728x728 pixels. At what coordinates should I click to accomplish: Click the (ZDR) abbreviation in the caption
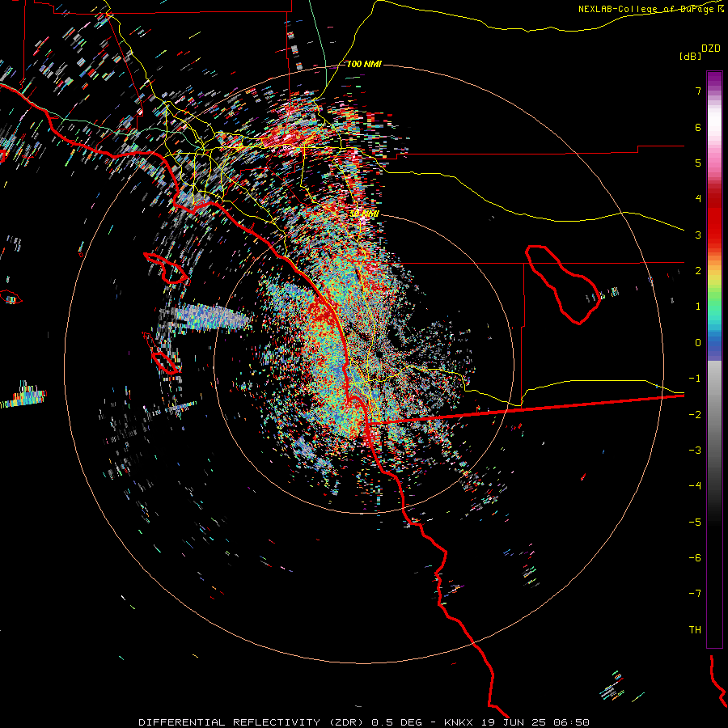pos(346,722)
